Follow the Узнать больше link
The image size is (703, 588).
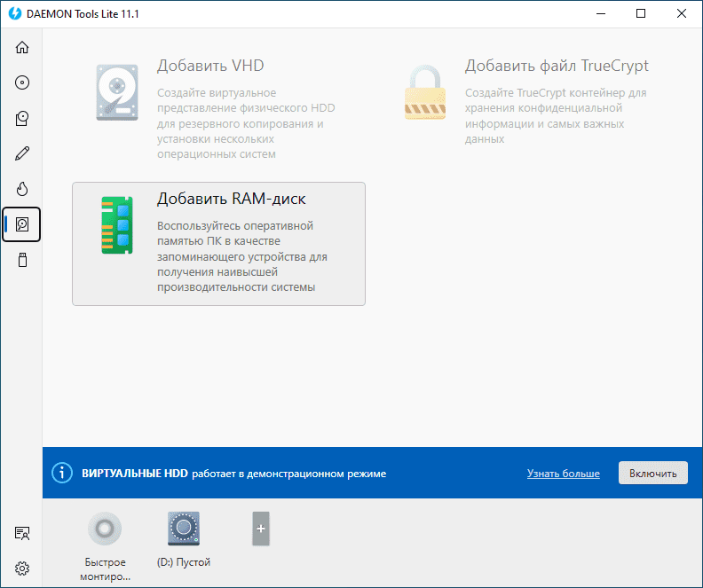coord(563,474)
